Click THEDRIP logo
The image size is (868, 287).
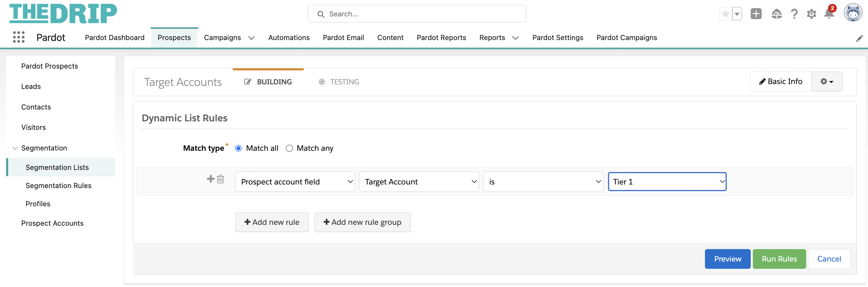[63, 13]
